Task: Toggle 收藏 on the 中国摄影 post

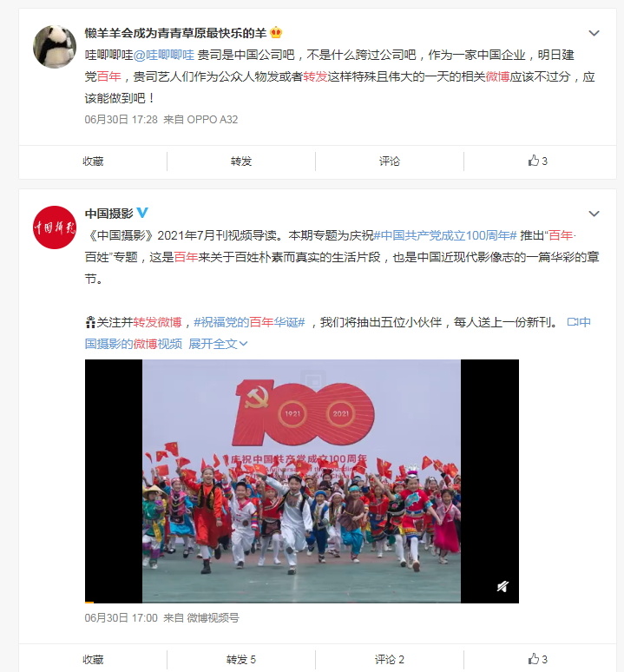Action: tap(93, 659)
